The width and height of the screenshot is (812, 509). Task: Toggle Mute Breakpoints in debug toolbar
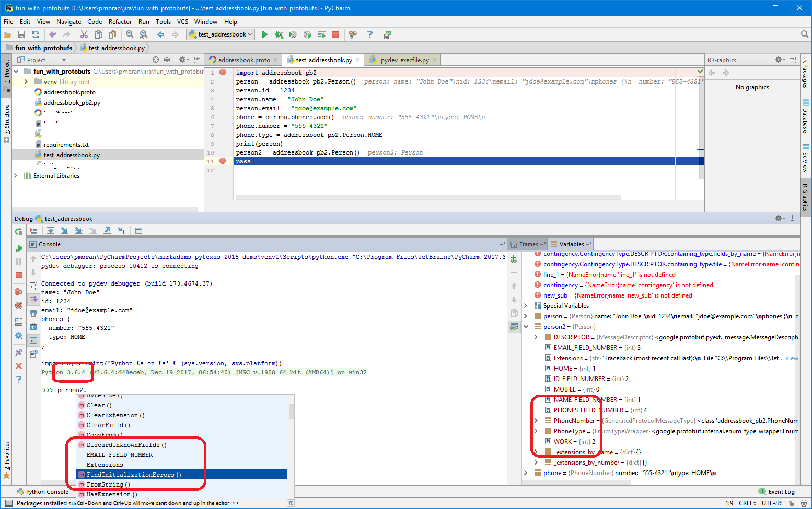coord(18,305)
